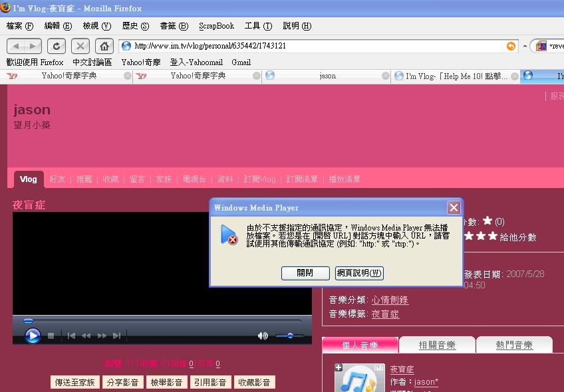Reload page with Firefox refresh button
The height and width of the screenshot is (392, 564).
tap(57, 46)
